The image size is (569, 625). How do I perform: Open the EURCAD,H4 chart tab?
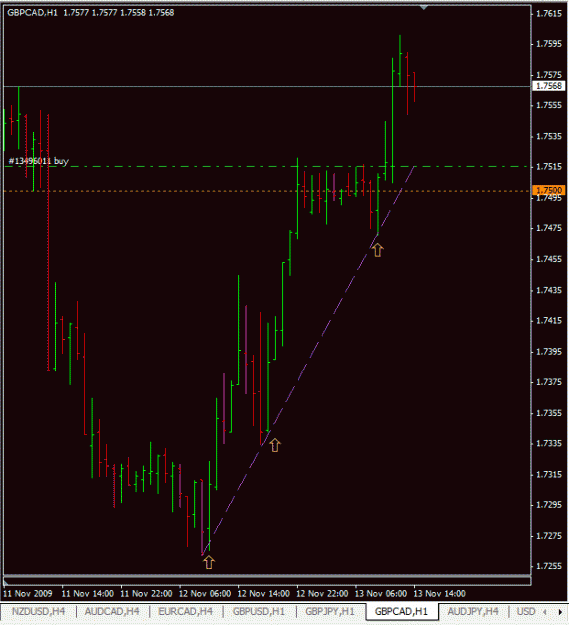[185, 611]
